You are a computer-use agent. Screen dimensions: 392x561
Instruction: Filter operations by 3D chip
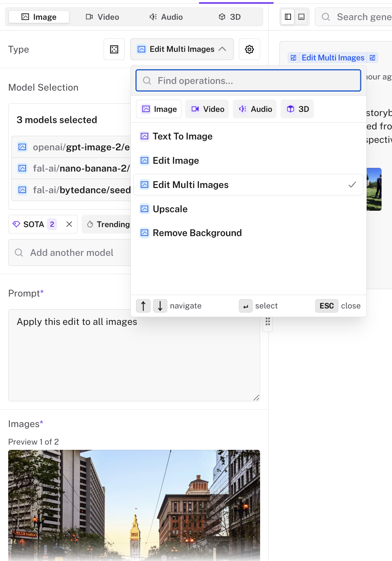[x=297, y=109]
